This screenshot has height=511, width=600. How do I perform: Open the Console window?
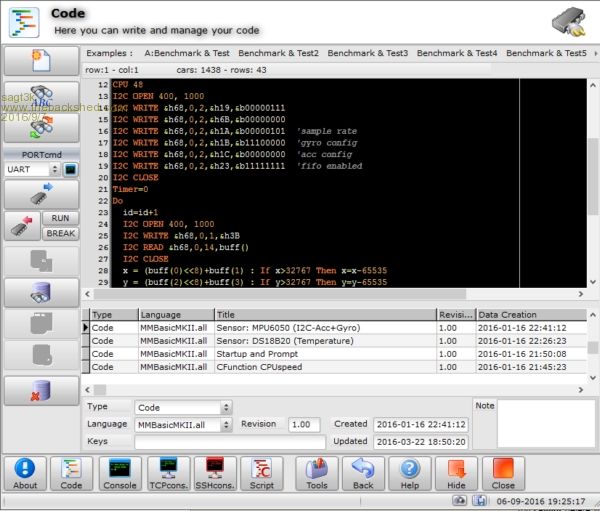120,473
